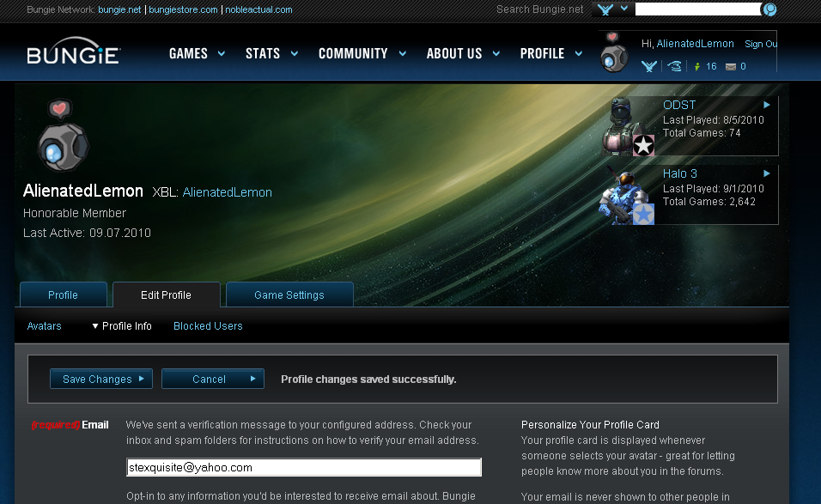821x504 pixels.
Task: Open the Blocked Users sub-section
Action: (208, 326)
